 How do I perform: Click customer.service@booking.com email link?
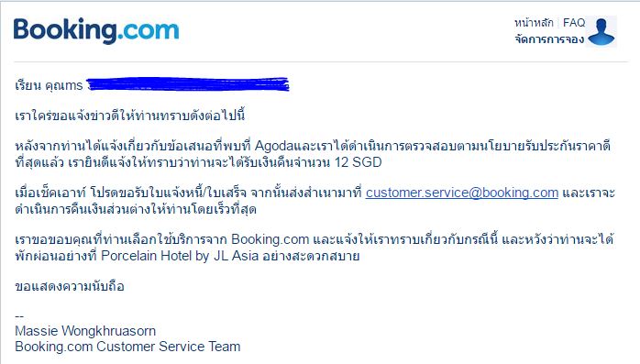(x=461, y=193)
